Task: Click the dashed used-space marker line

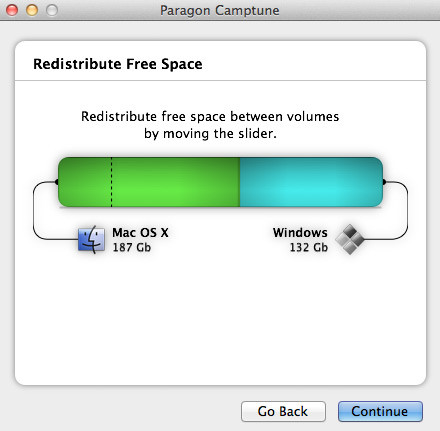Action: (111, 182)
